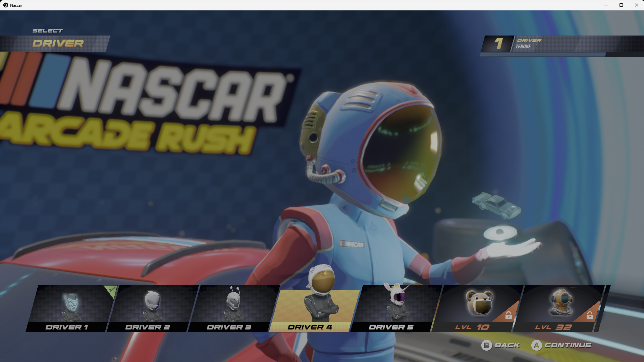Click the locked LVL 32 diver-helmet driver
Screen dimensions: 644x362
pyautogui.click(x=558, y=309)
